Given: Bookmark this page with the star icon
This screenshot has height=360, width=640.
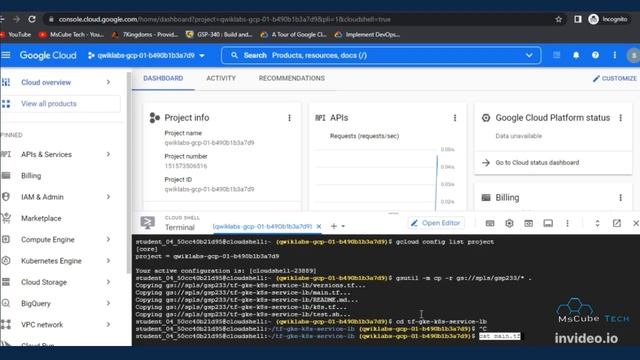Looking at the screenshot, I should click(x=558, y=19).
